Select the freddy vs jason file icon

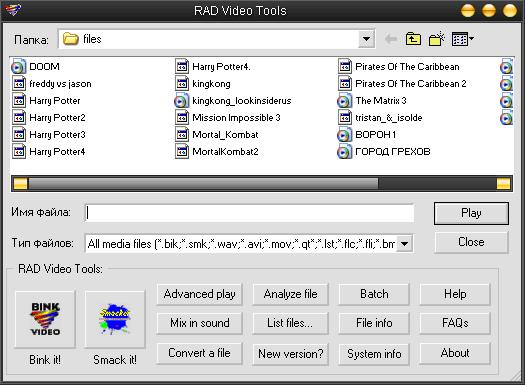[19, 84]
